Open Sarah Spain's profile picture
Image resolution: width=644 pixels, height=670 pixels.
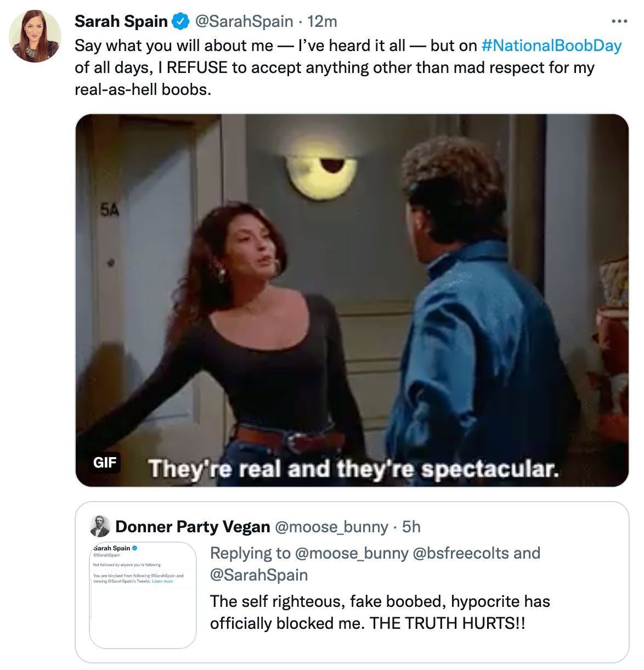click(x=35, y=36)
